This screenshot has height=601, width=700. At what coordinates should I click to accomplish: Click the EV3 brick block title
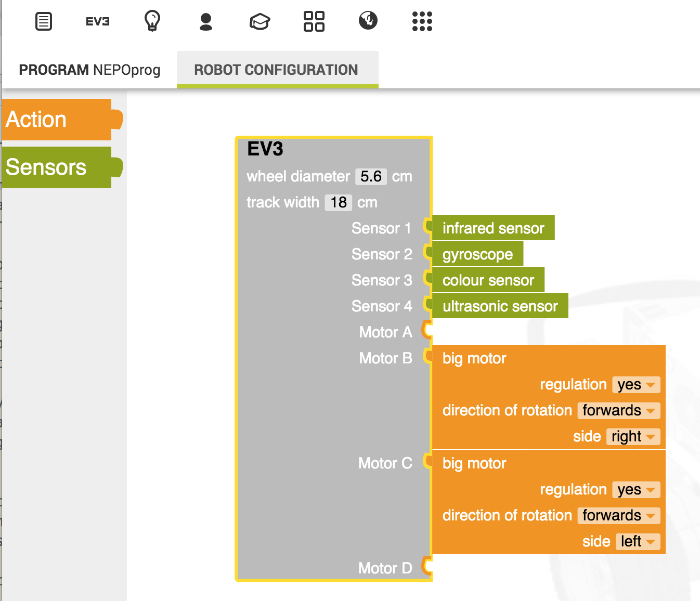click(265, 149)
